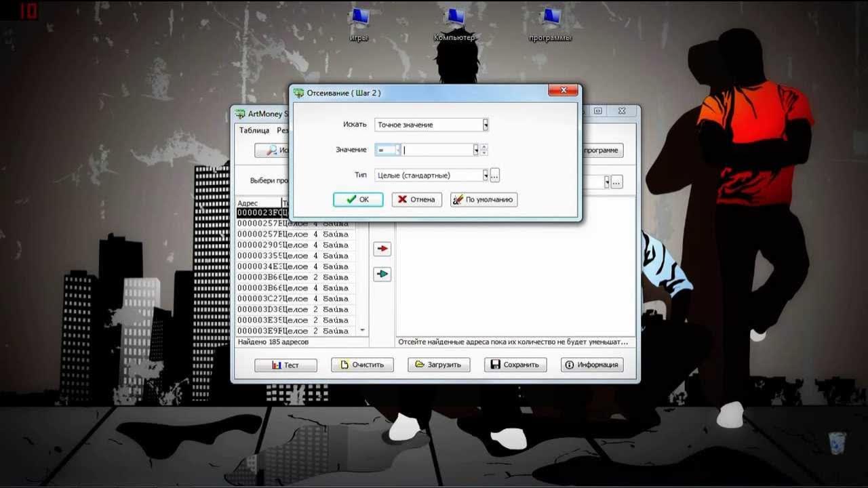
Task: Open the Таблица menu in ArtMoney
Action: 254,130
